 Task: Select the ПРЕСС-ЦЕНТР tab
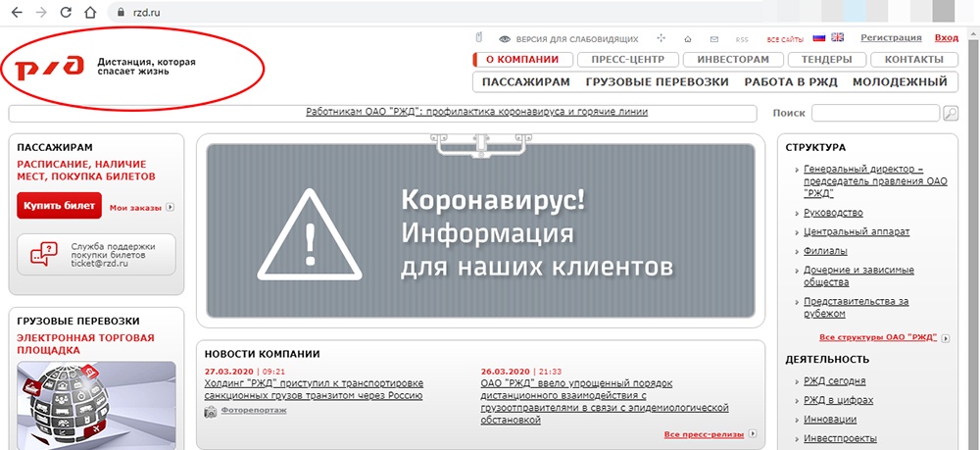[627, 60]
